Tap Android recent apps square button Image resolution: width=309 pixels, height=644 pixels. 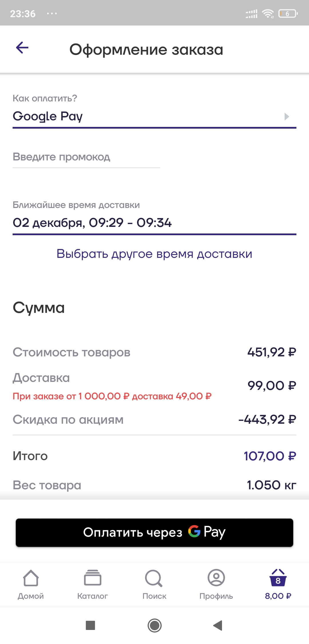[x=90, y=625]
